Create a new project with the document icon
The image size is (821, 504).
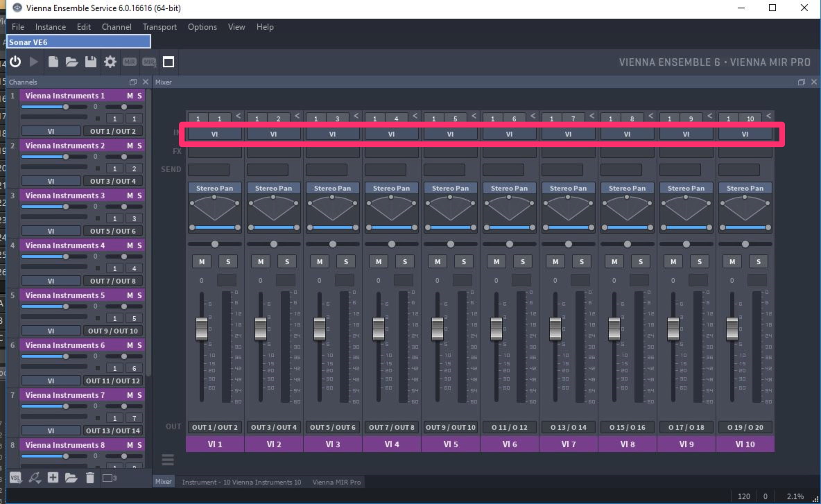point(53,62)
